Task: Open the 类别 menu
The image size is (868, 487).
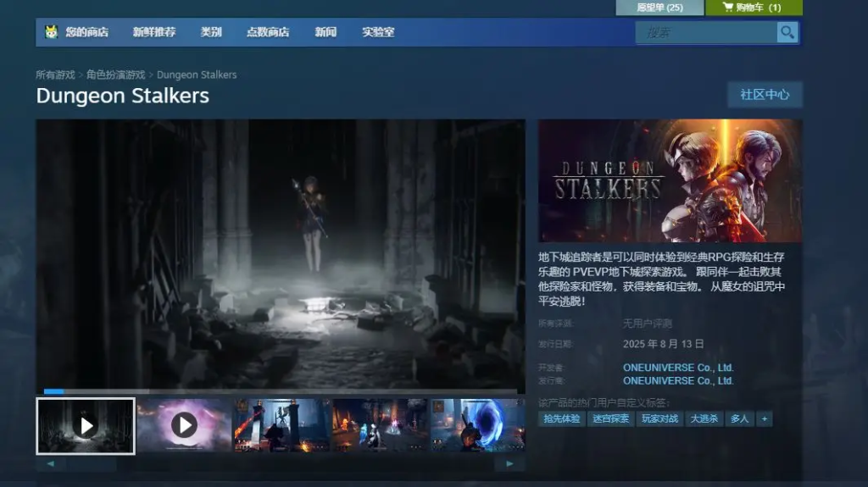Action: click(x=211, y=32)
